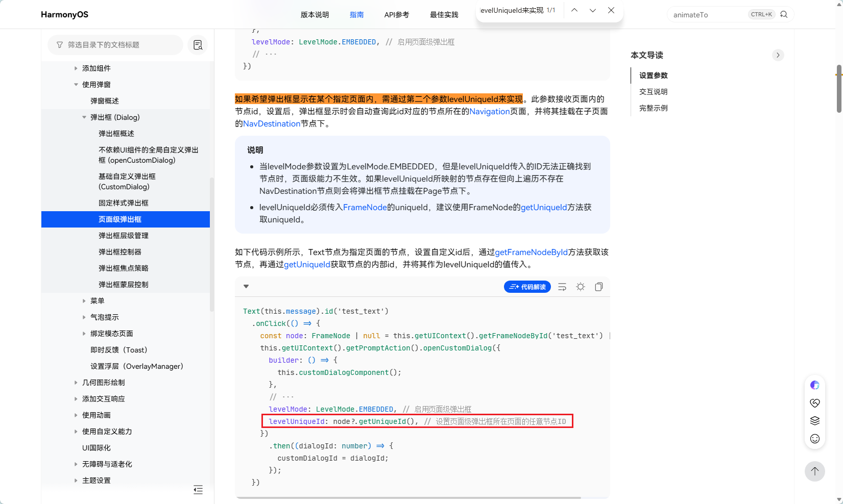This screenshot has width=843, height=504.
Task: Jump back to top of page
Action: click(815, 471)
